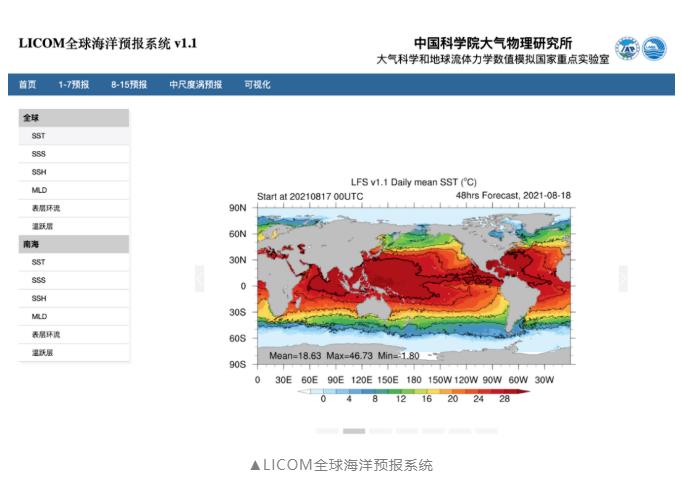Jump to fifth carousel slide indicator
This screenshot has width=681, height=497.
[x=433, y=431]
